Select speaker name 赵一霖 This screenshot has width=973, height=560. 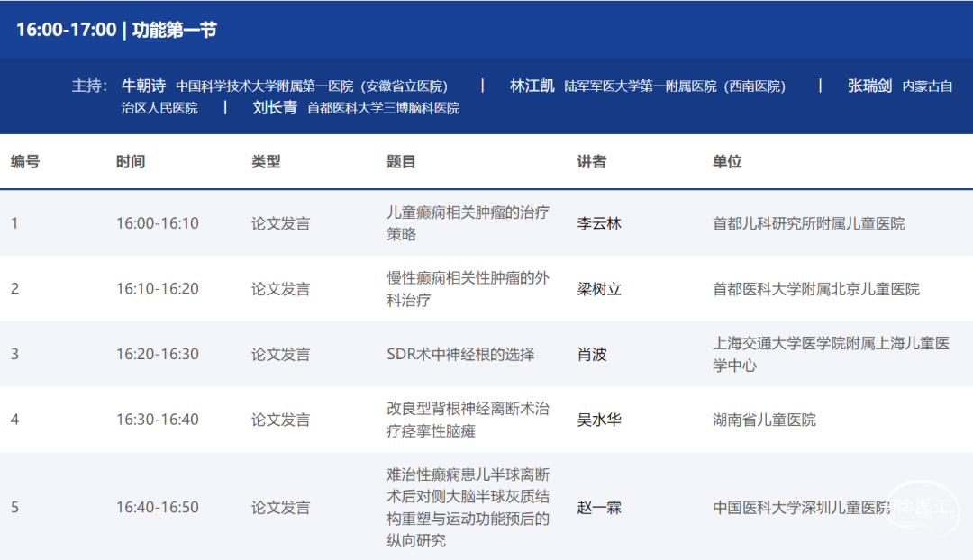pos(599,508)
